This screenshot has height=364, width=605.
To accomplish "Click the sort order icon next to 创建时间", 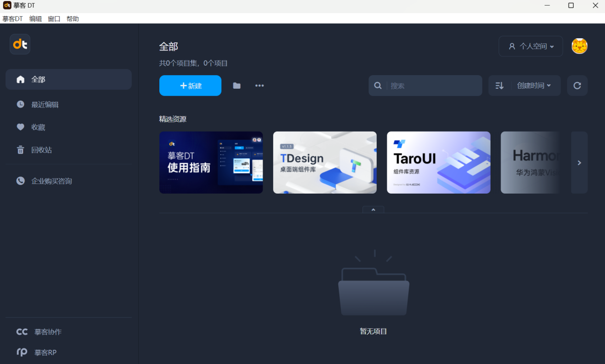I will click(x=499, y=85).
